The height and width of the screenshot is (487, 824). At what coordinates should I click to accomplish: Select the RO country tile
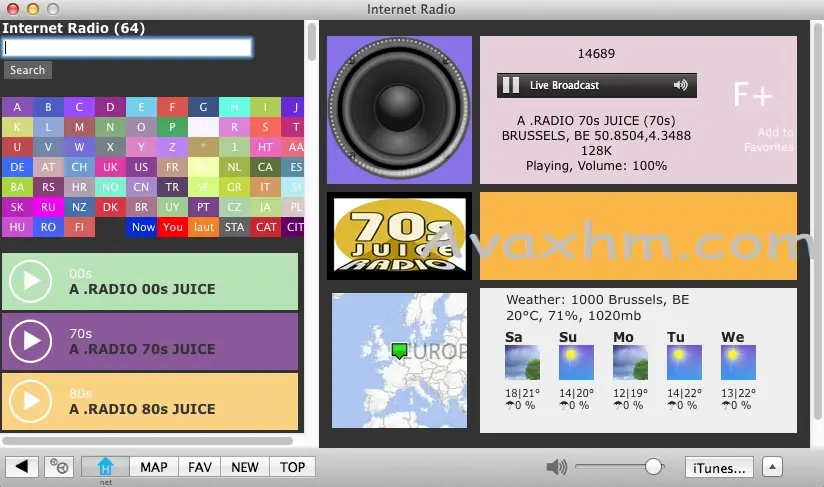pyautogui.click(x=48, y=227)
